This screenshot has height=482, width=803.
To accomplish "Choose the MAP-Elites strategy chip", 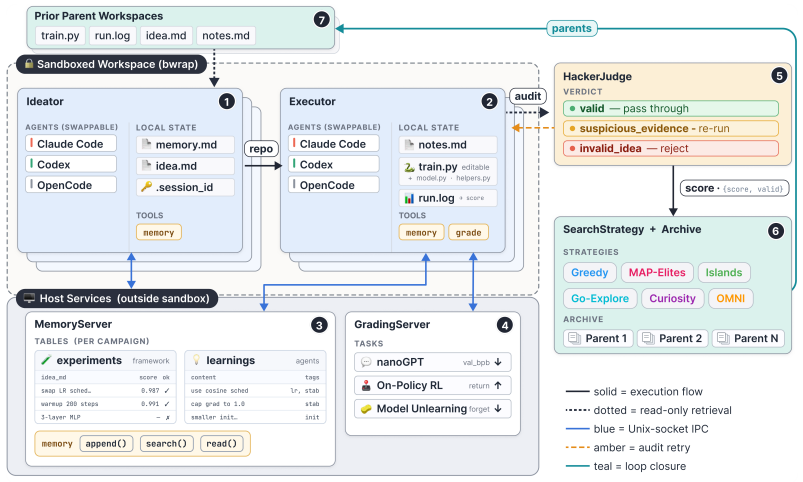I will (657, 273).
